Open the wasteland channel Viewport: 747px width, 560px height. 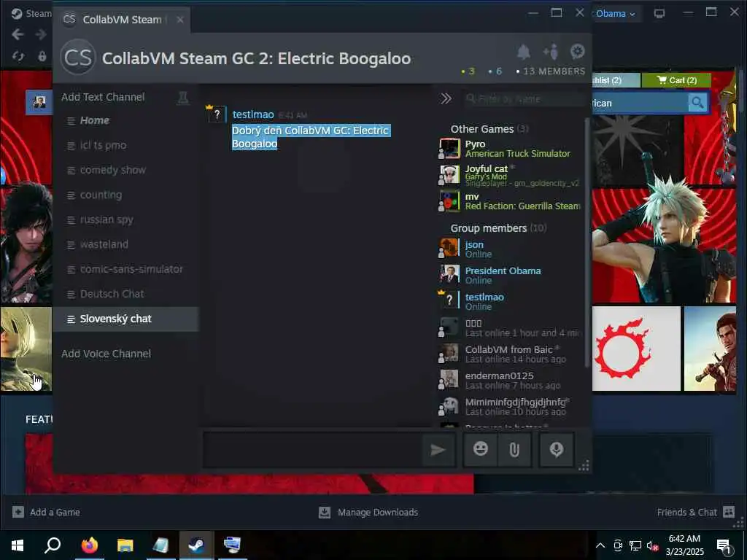[125, 244]
